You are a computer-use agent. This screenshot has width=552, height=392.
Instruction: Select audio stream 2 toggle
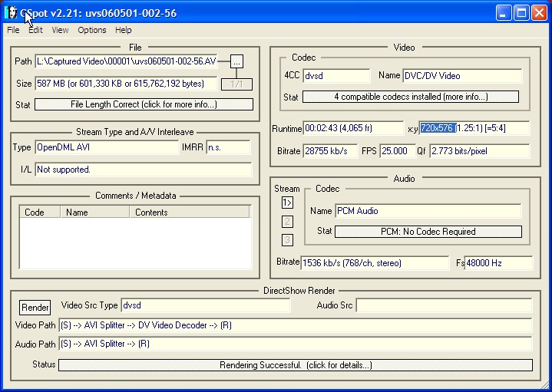click(x=287, y=222)
